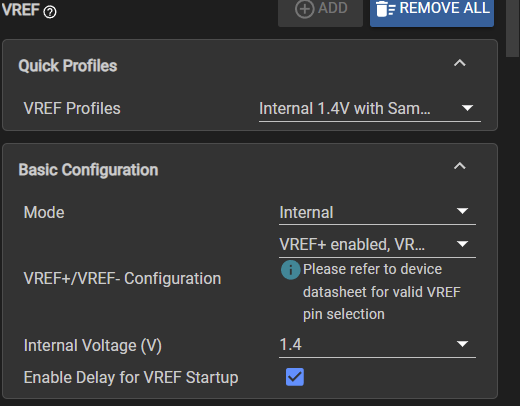The height and width of the screenshot is (406, 520).
Task: Click the VREF help question mark icon
Action: click(x=50, y=12)
